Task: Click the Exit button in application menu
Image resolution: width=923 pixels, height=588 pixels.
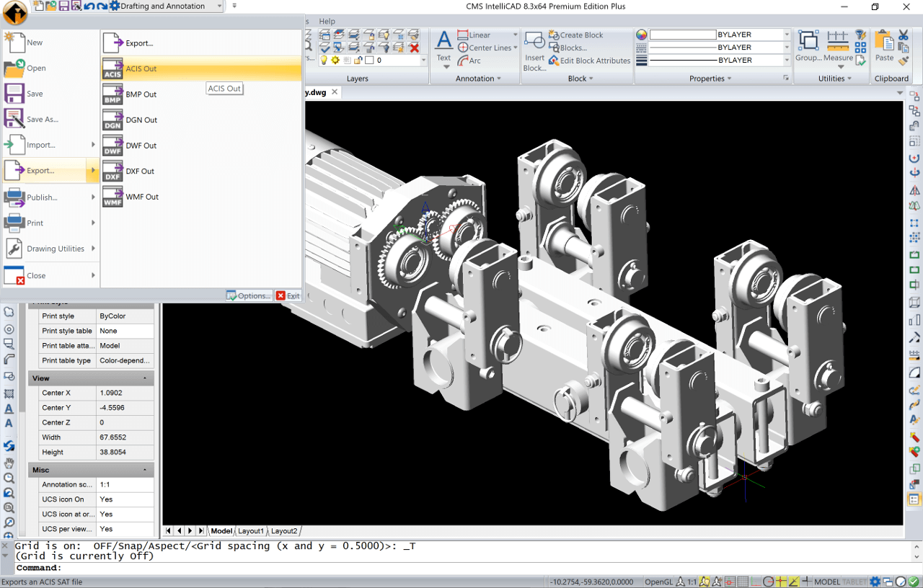Action: (x=288, y=295)
